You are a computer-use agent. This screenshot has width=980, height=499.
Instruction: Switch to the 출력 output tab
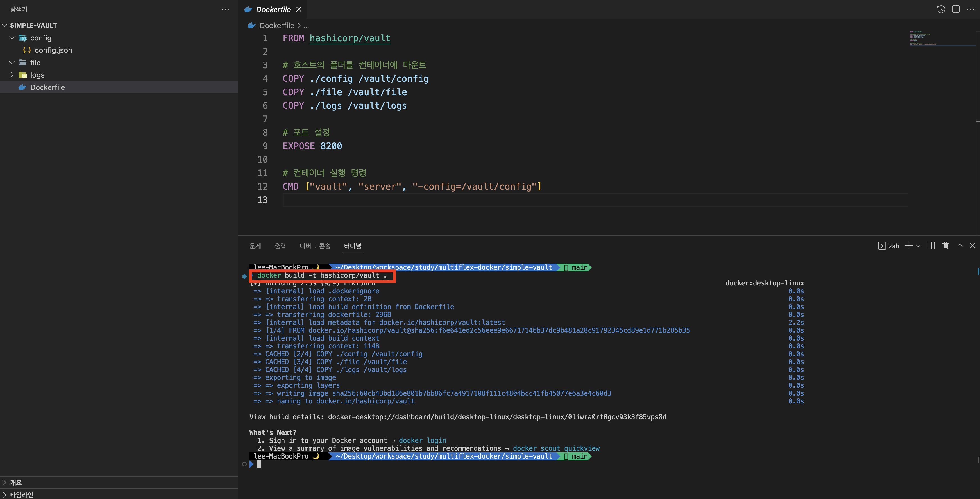point(280,246)
